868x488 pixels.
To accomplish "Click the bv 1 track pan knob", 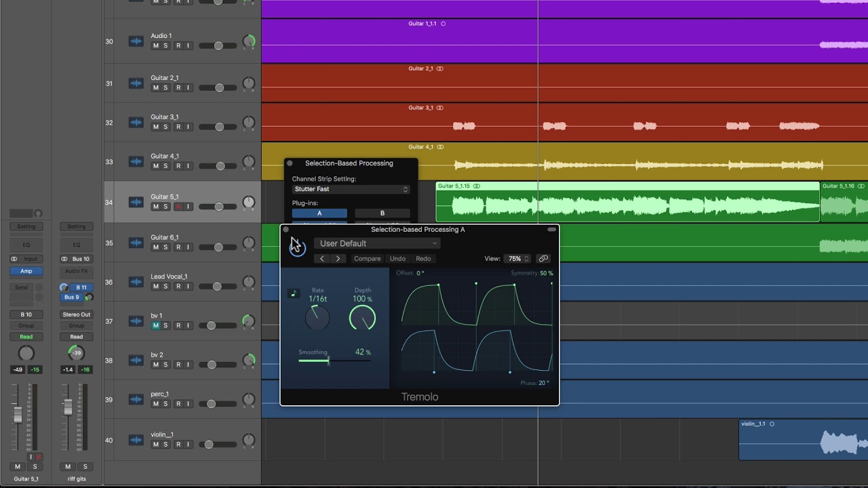I will 249,321.
